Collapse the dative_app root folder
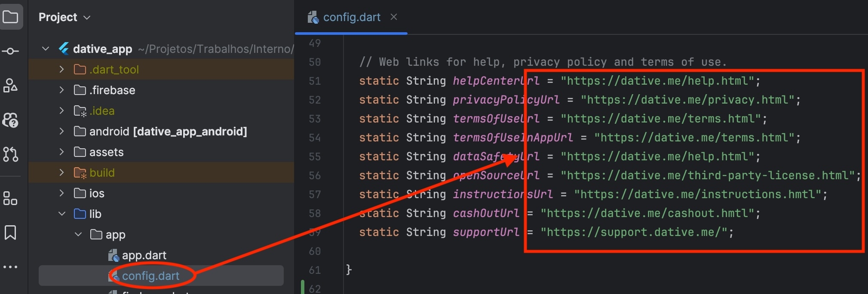 tap(46, 49)
